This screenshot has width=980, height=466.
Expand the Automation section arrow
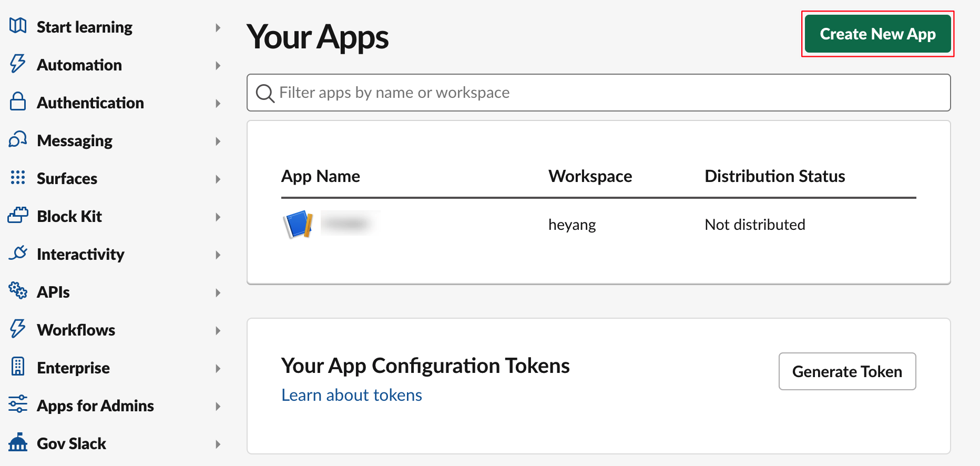click(x=218, y=65)
